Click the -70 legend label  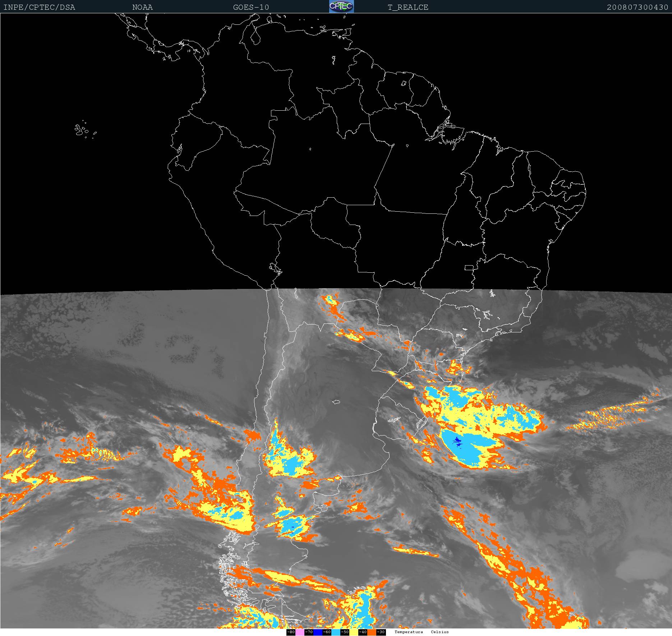(309, 632)
